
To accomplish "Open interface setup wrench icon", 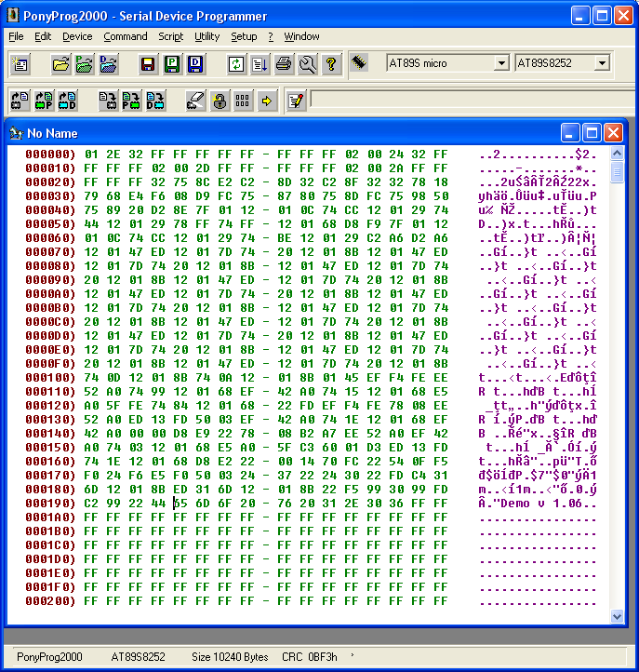I will pyautogui.click(x=307, y=64).
